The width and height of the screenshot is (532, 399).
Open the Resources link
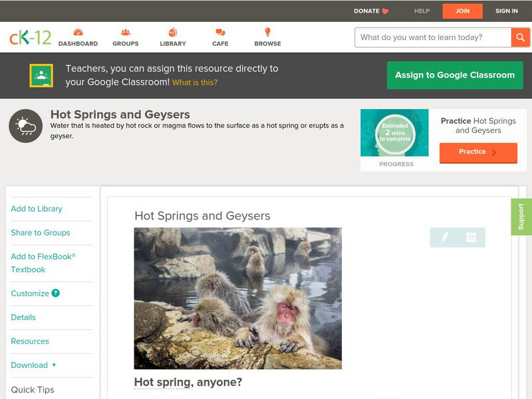coord(30,341)
